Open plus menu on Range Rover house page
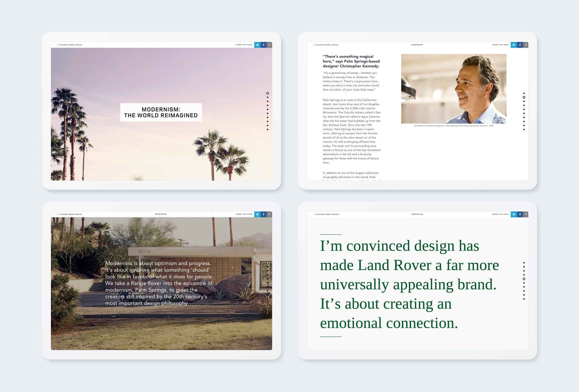The width and height of the screenshot is (579, 392). click(x=270, y=214)
